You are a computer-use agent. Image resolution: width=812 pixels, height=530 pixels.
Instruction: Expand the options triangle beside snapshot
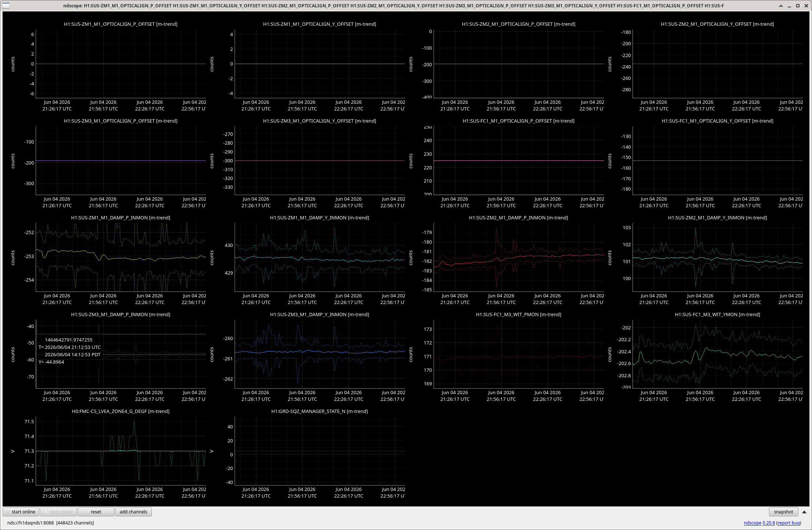tap(804, 512)
